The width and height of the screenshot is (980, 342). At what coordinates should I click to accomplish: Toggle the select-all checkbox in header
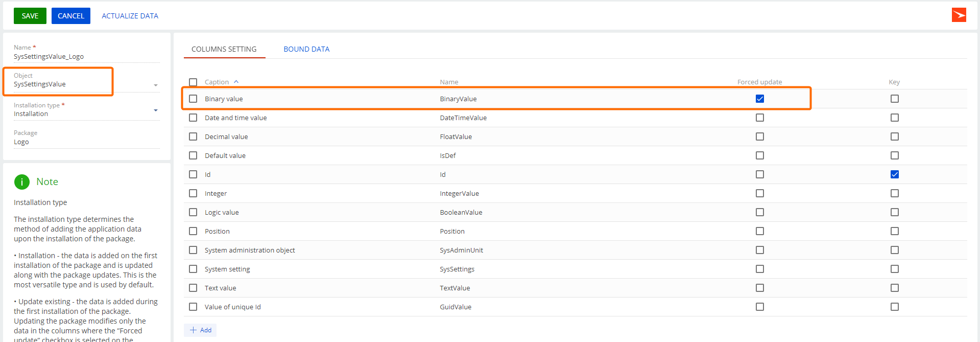[193, 82]
